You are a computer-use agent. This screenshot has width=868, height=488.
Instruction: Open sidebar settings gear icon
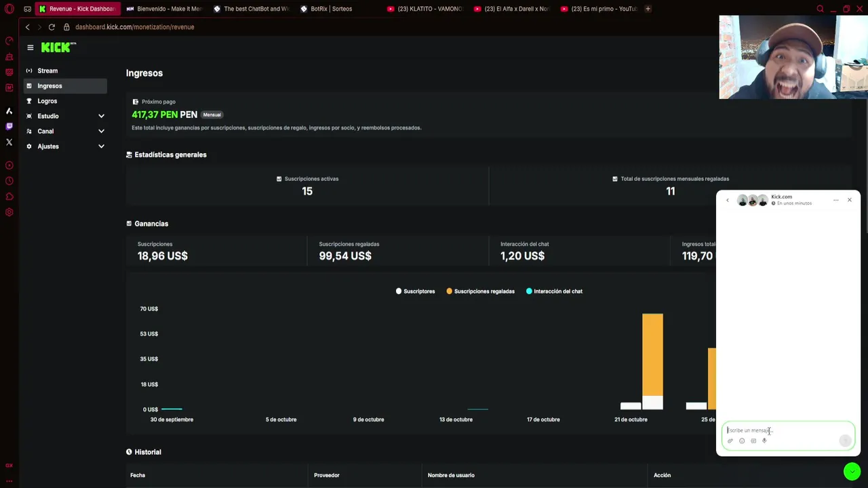(9, 212)
